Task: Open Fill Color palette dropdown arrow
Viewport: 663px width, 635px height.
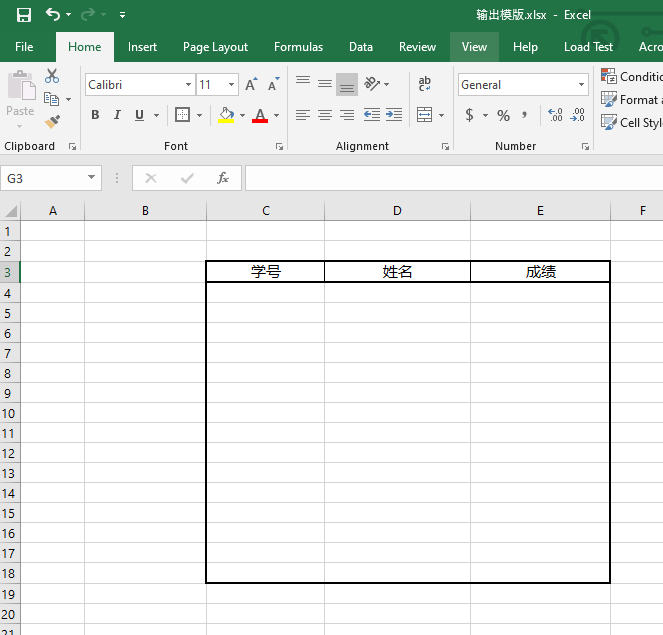Action: pos(242,115)
